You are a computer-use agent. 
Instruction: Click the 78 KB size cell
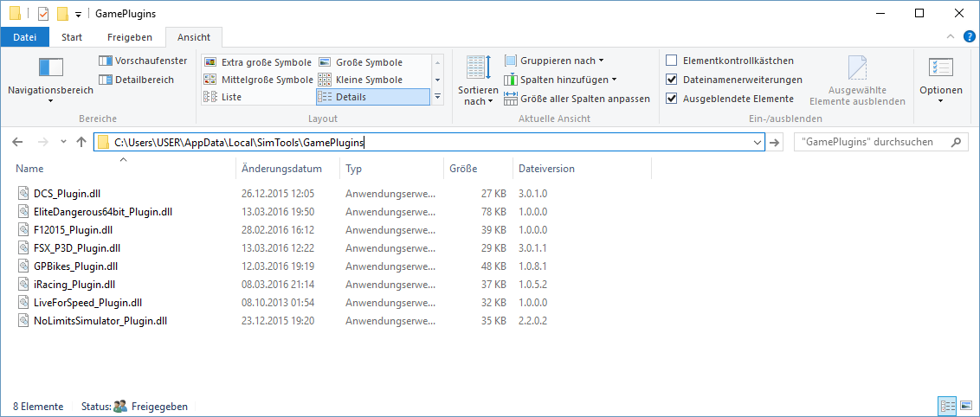point(494,212)
